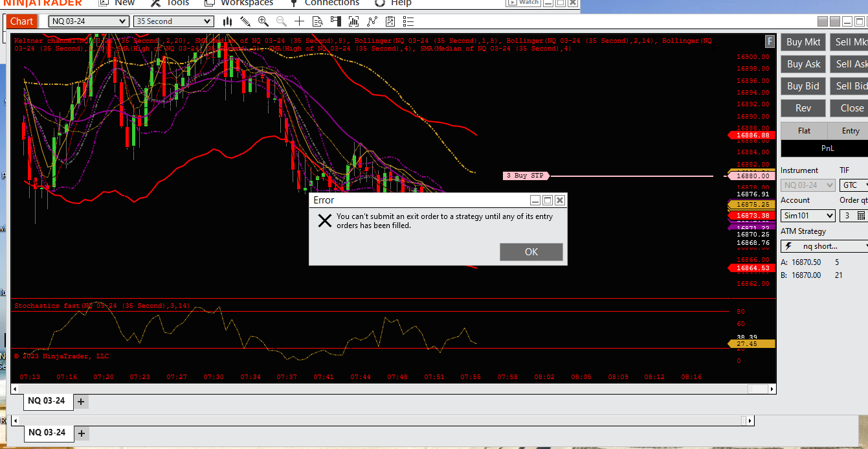Choose the crosshair cursor icon
Screen dimensions: 868x449
299,21
